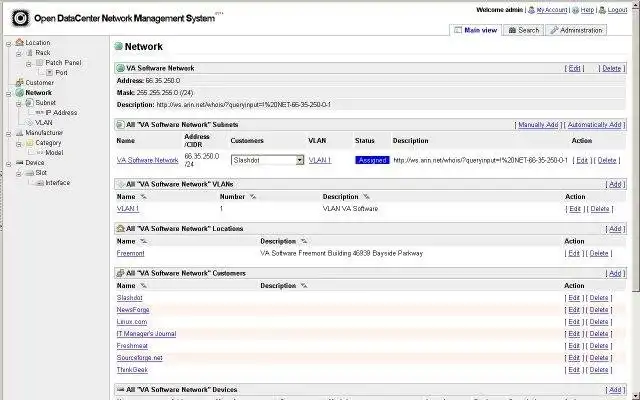
Task: Open the Freemont location link
Action: (130, 253)
